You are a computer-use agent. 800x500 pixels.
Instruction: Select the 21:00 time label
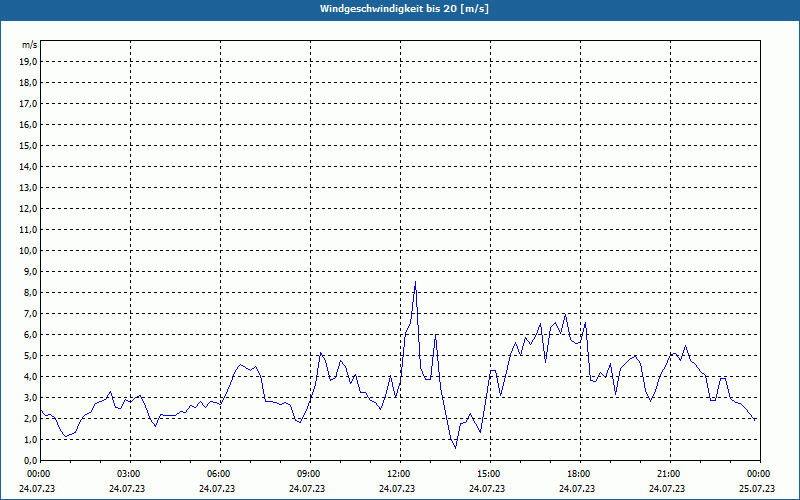[668, 474]
